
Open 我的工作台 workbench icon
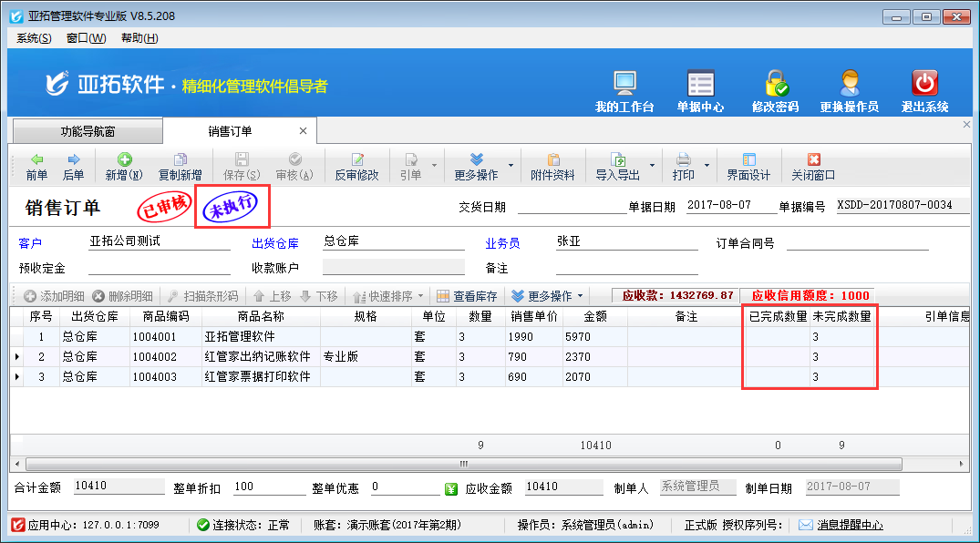tap(624, 91)
